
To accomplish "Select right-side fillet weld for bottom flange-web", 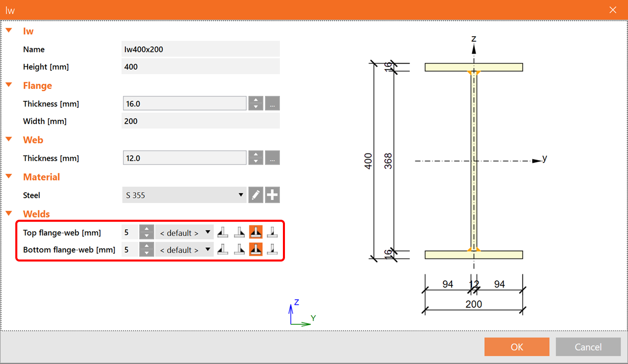I will click(x=239, y=249).
